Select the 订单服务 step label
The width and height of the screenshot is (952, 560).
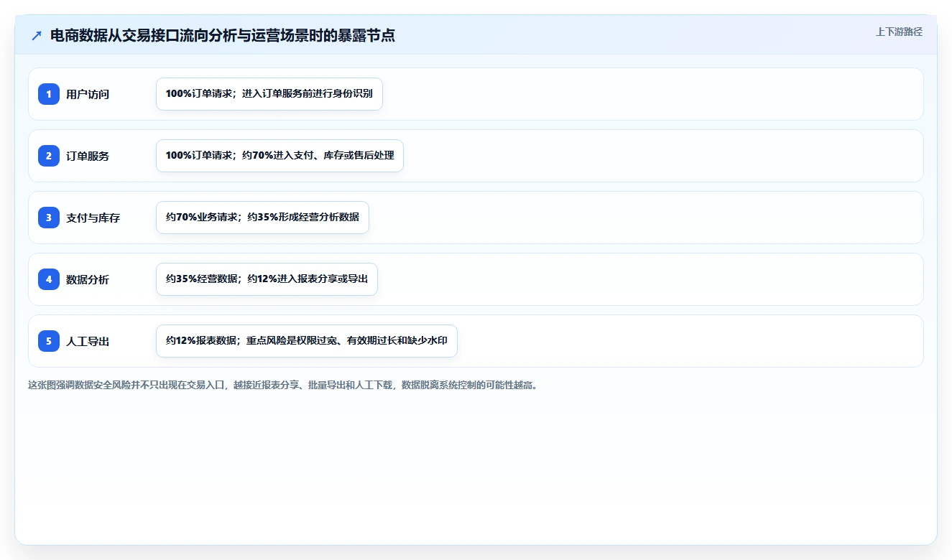(88, 156)
